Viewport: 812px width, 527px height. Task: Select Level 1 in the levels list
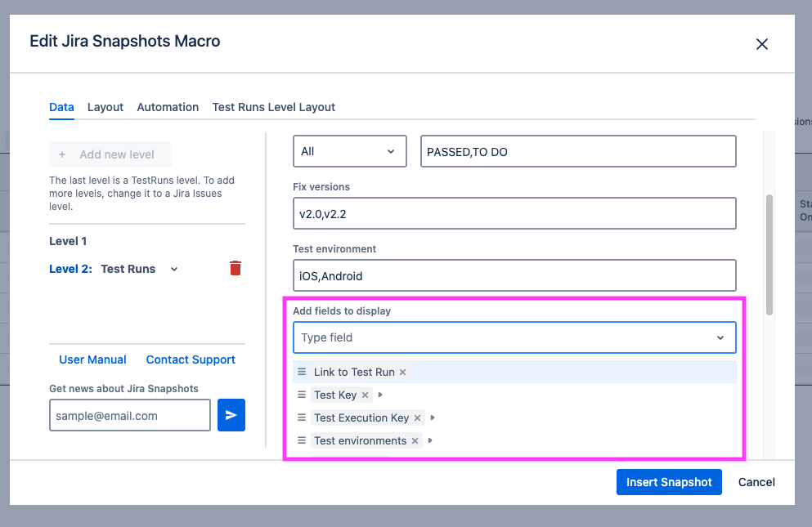coord(68,241)
